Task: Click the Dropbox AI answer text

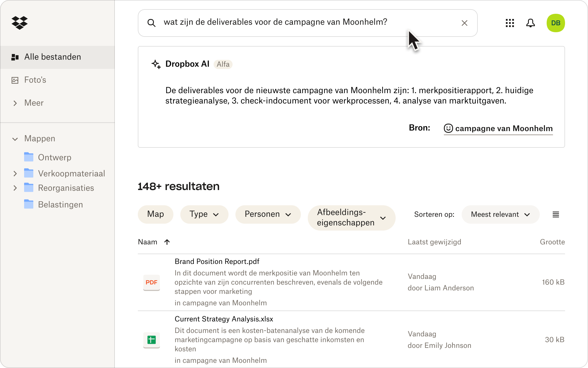Action: coord(349,95)
